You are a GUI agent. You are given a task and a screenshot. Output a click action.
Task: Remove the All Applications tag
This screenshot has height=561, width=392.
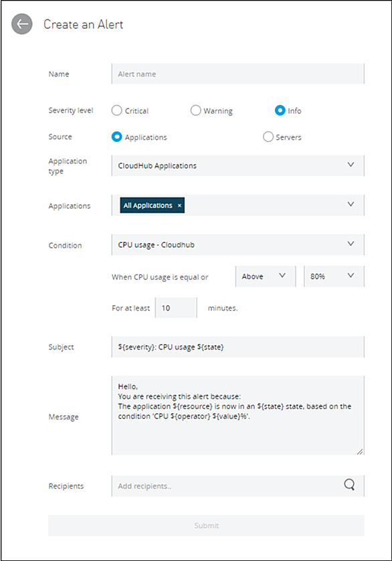coord(179,206)
